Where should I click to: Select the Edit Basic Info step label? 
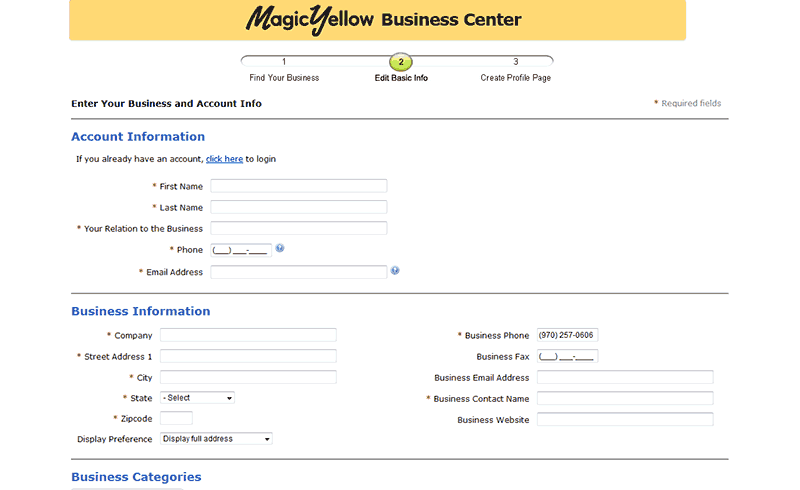[401, 78]
